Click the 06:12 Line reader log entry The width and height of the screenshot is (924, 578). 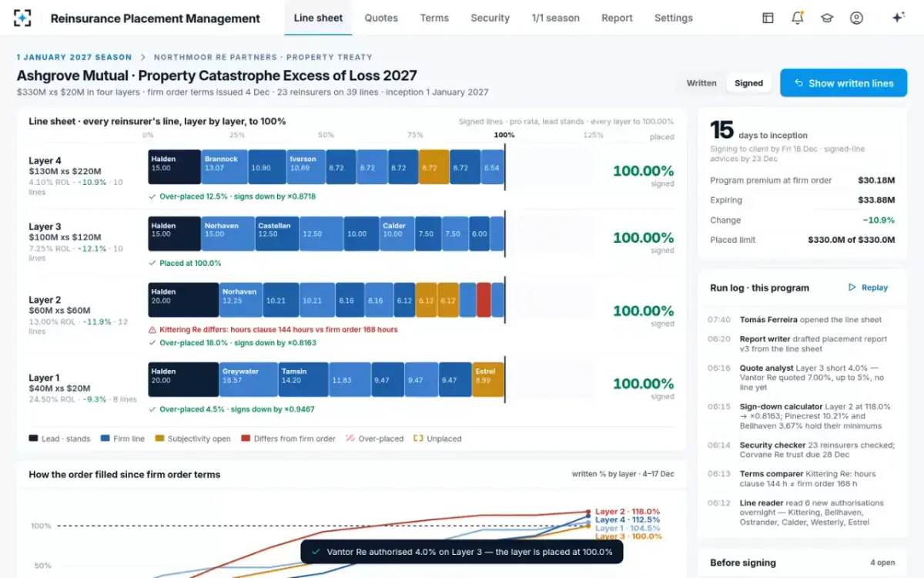click(802, 512)
